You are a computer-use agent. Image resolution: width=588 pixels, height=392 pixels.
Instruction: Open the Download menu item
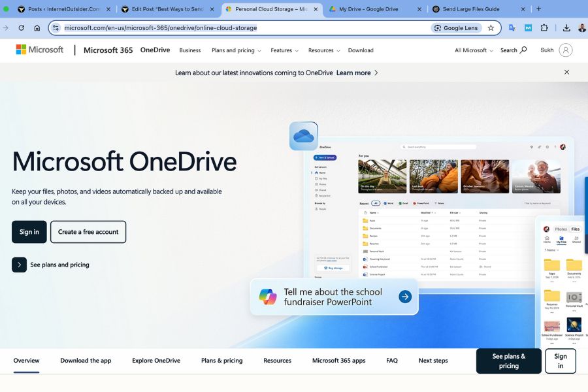[361, 50]
